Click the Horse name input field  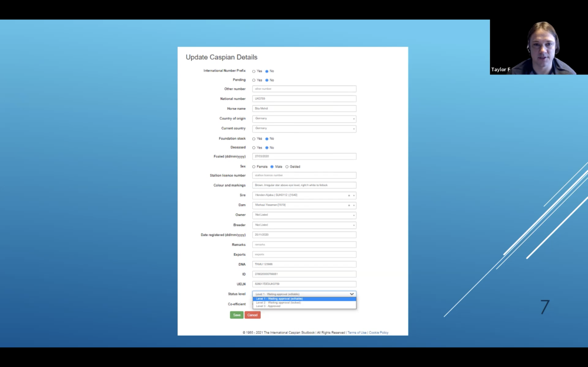[x=304, y=108]
